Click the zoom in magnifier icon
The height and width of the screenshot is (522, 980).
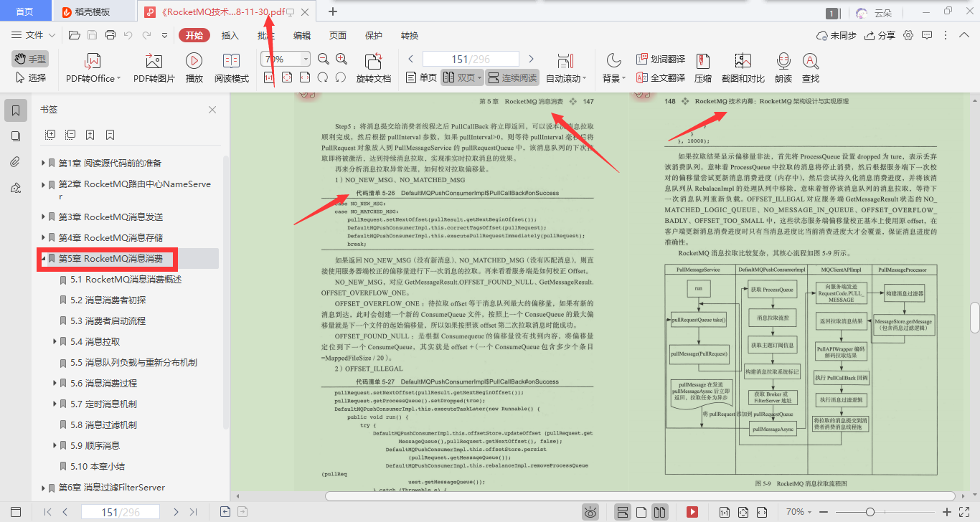coord(341,59)
